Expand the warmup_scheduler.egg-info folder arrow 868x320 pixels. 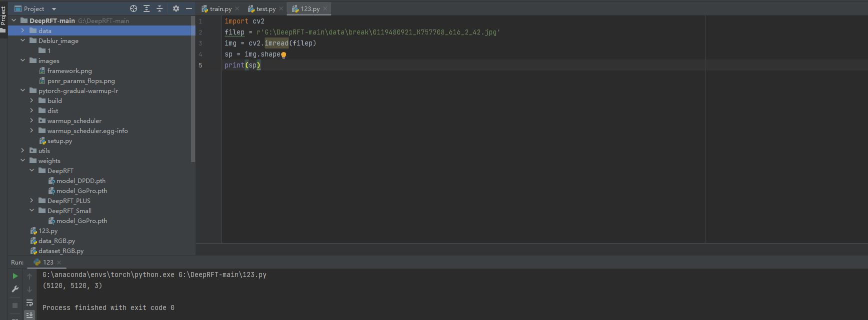pos(32,130)
